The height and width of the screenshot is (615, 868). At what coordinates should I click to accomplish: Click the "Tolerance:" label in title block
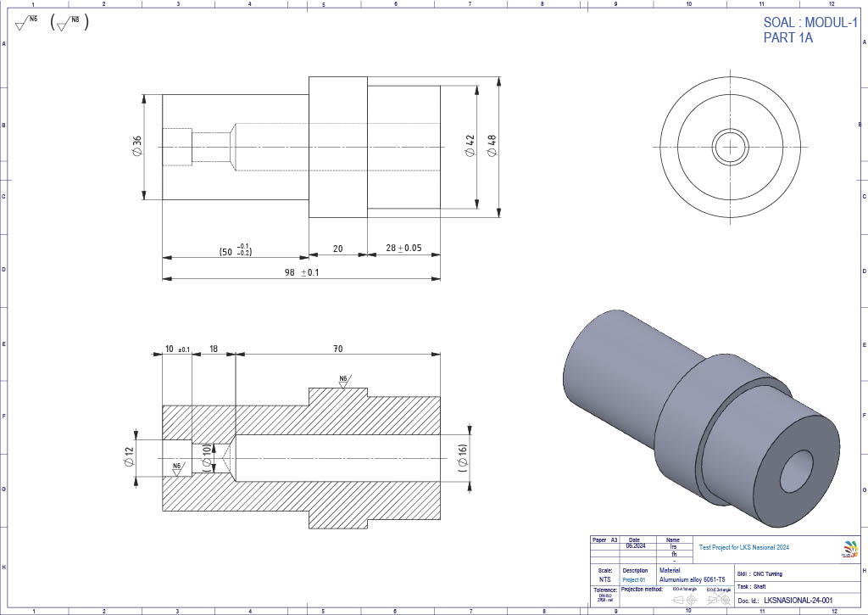(605, 590)
